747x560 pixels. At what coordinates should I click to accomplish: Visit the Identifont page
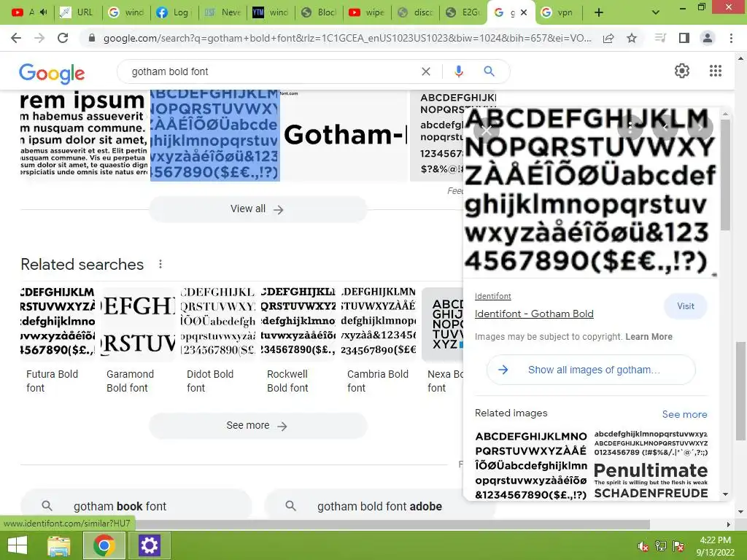(685, 306)
